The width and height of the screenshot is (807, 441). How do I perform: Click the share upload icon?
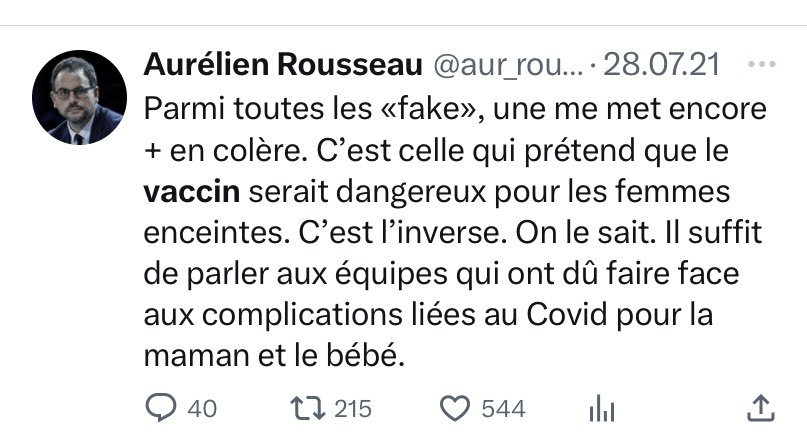coord(760,407)
